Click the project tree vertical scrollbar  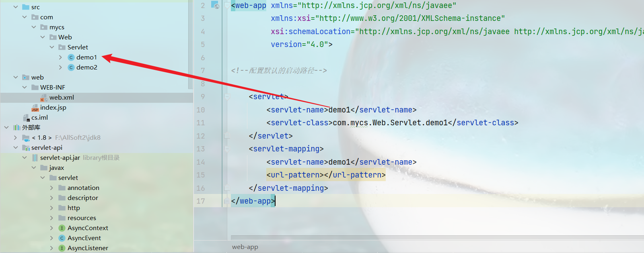pyautogui.click(x=190, y=44)
